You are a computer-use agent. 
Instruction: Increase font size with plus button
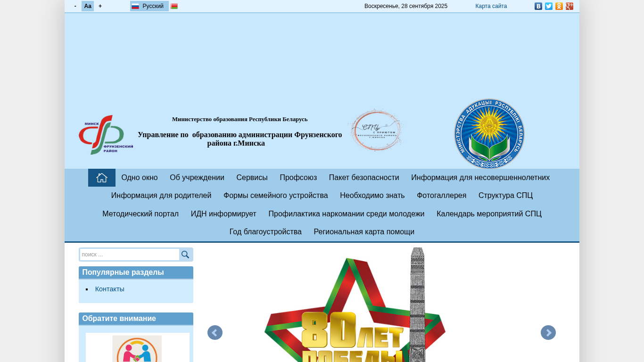[x=100, y=6]
